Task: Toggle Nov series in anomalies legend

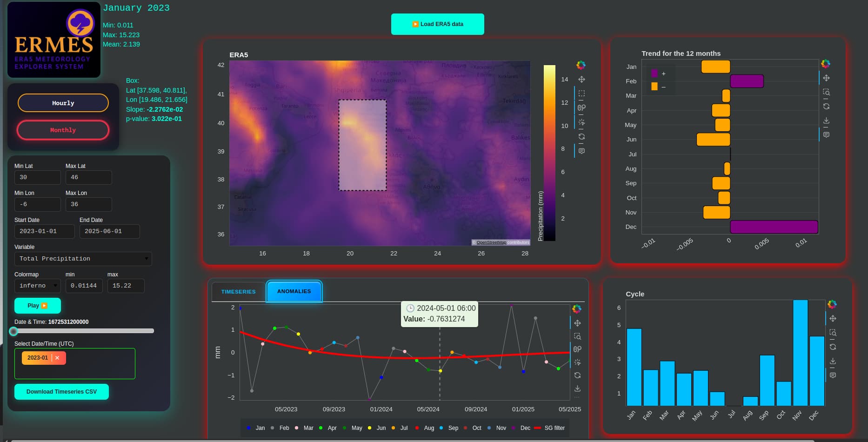Action: [496, 428]
